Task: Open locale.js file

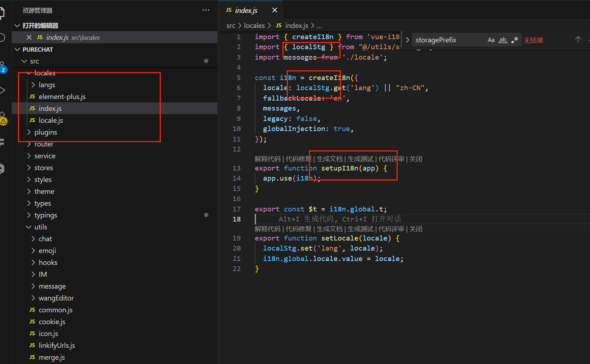Action: [x=51, y=120]
